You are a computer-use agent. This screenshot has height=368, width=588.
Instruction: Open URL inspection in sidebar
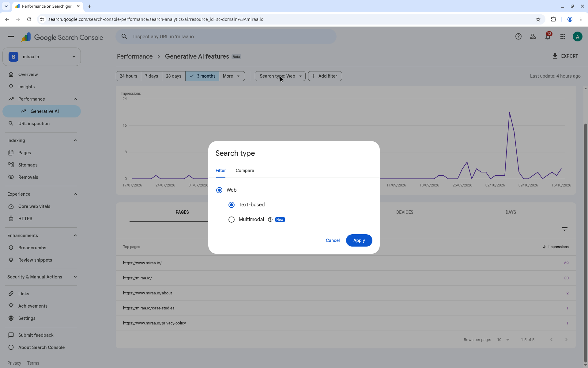pyautogui.click(x=42, y=124)
